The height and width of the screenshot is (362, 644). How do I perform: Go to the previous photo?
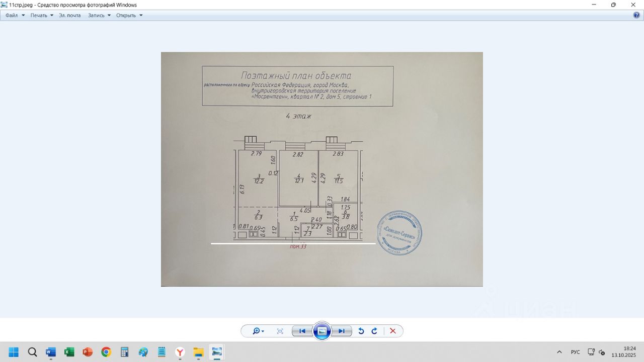coord(302,331)
